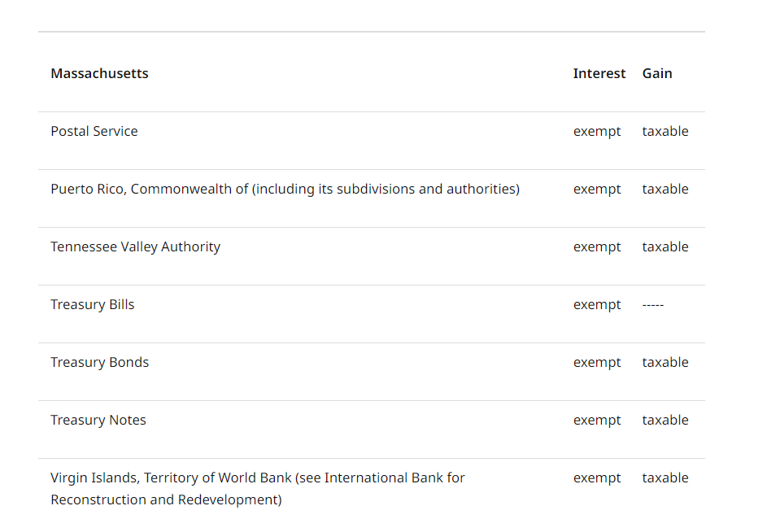
Task: Select Treasury Bills' 'exempt' interest cell
Action: click(x=597, y=304)
